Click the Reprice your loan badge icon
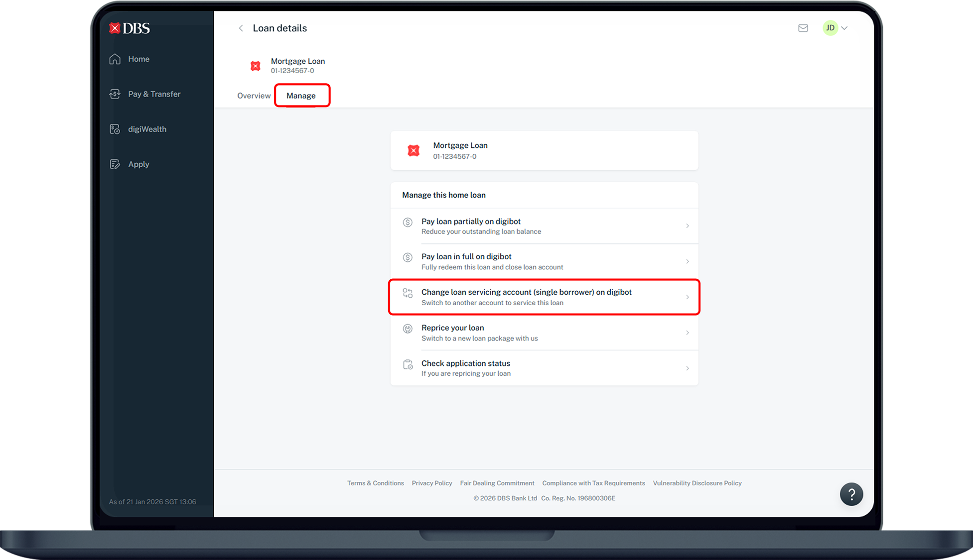 (408, 329)
